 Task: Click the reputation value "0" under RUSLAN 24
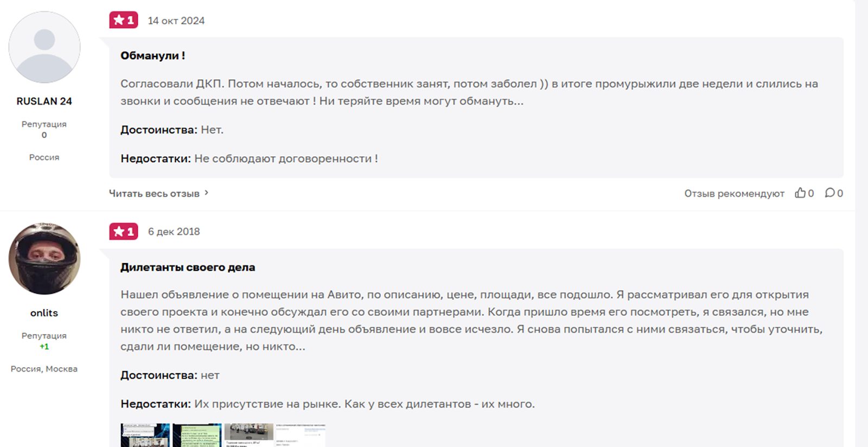tap(44, 135)
